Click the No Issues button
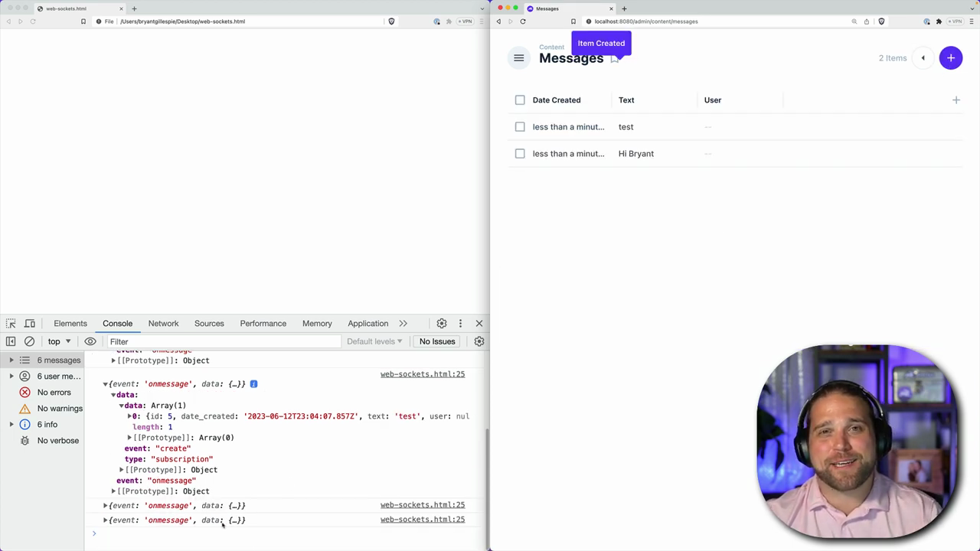The image size is (980, 551). coord(437,341)
